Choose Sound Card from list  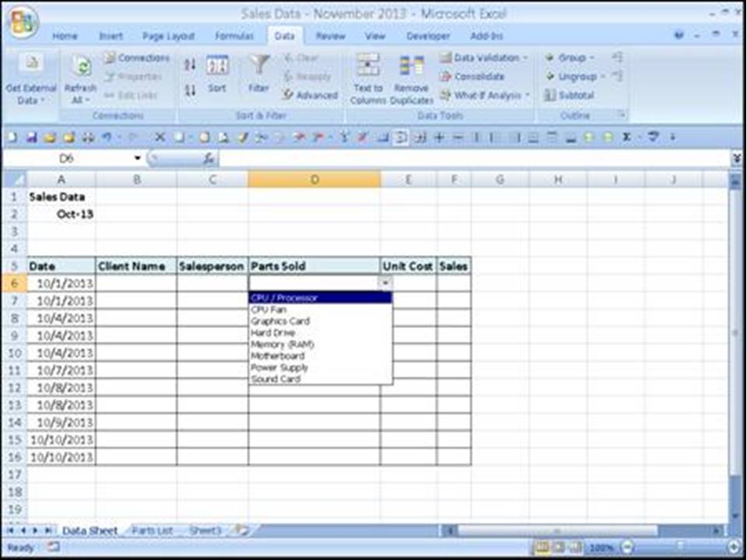(x=320, y=379)
